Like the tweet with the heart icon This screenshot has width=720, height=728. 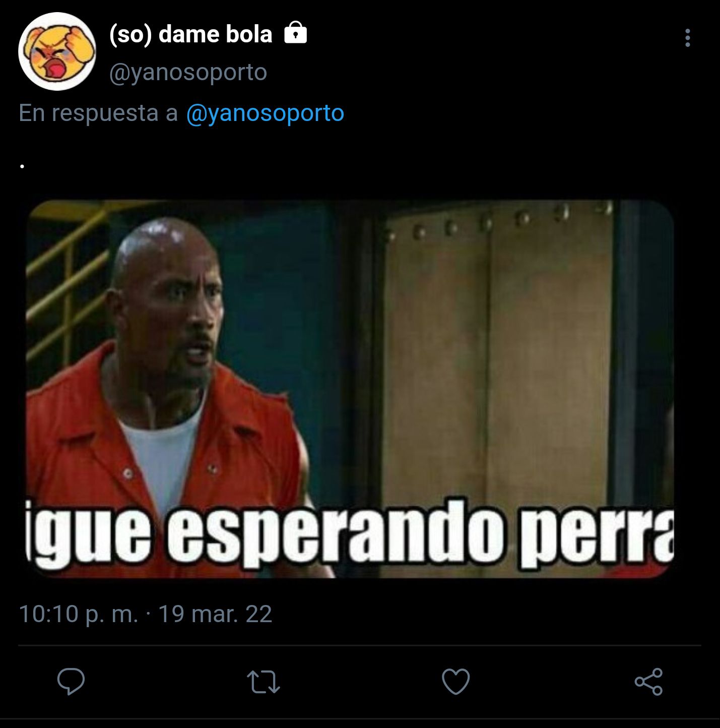[455, 682]
